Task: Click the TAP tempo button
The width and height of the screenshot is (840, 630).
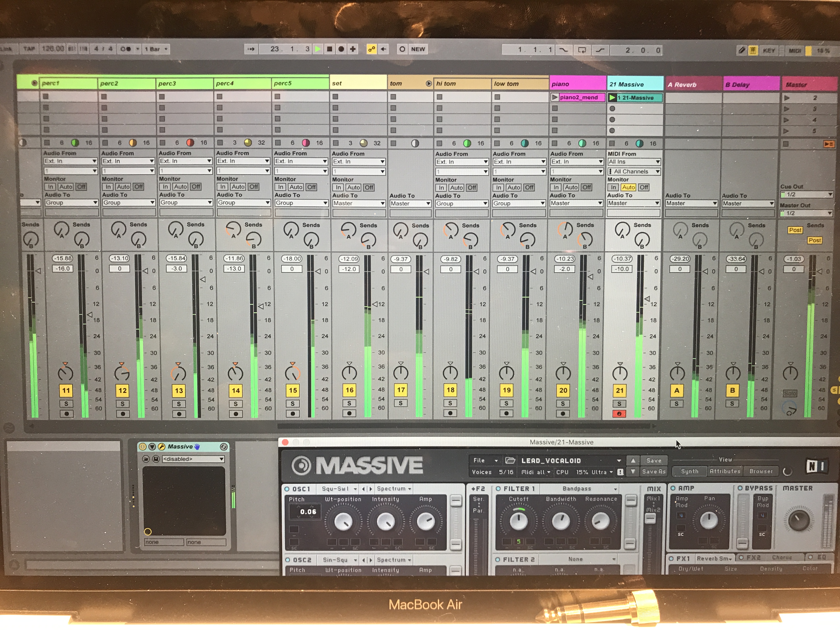Action: click(29, 49)
